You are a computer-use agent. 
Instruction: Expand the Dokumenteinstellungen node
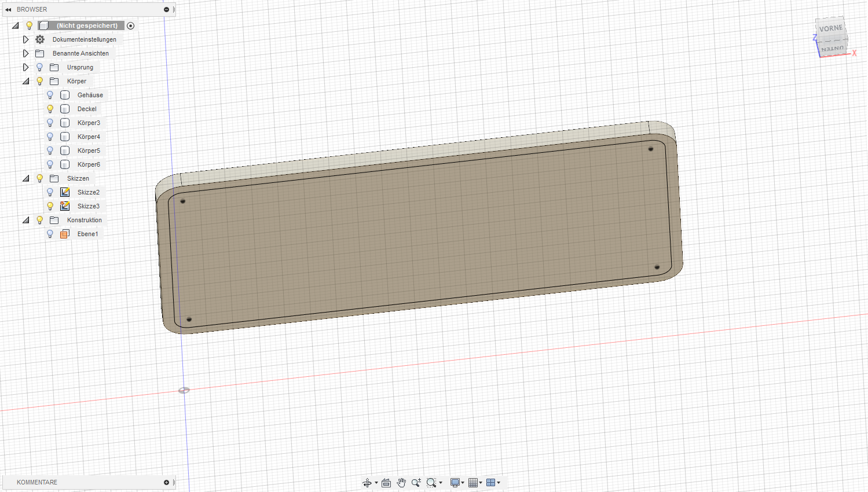coord(25,39)
